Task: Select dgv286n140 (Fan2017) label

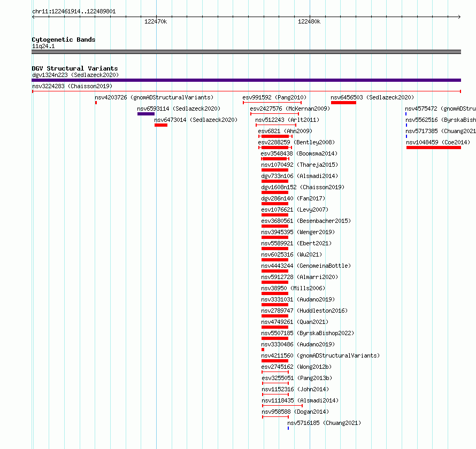Action: click(x=293, y=198)
